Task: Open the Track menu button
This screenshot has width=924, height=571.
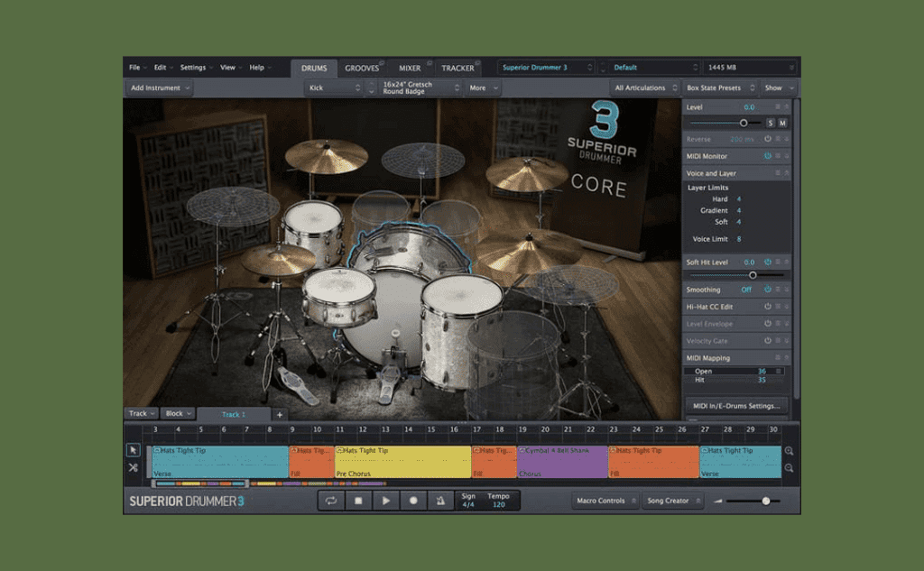Action: (x=142, y=414)
